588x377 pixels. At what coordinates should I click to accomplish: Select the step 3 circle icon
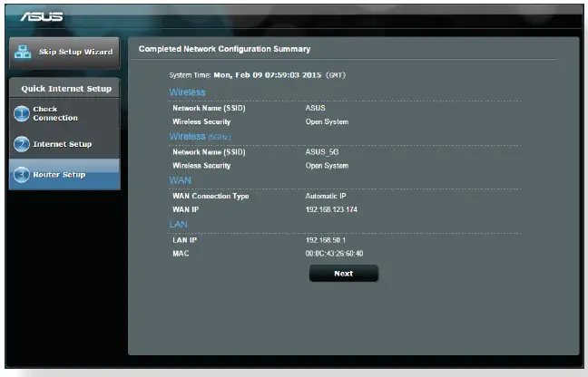22,175
